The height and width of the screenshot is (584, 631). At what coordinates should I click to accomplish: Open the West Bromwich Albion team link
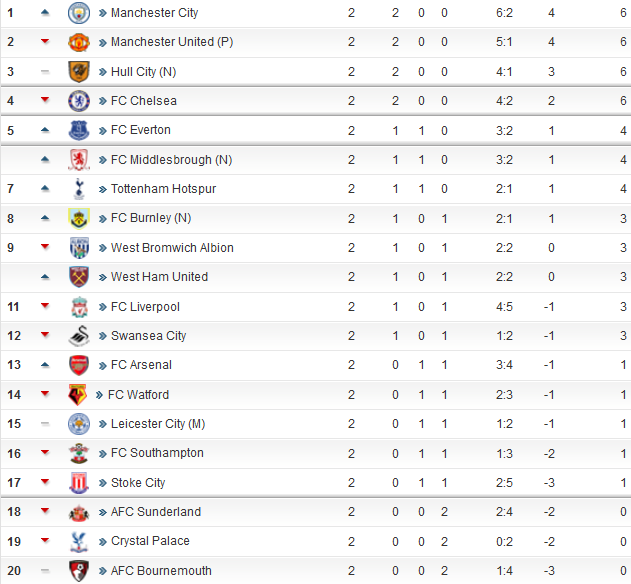[x=172, y=248]
